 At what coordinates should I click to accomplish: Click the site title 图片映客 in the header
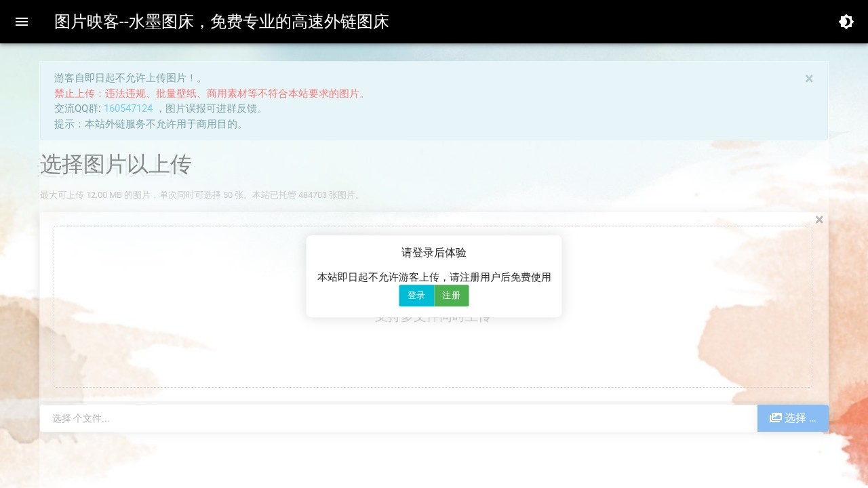(x=221, y=22)
